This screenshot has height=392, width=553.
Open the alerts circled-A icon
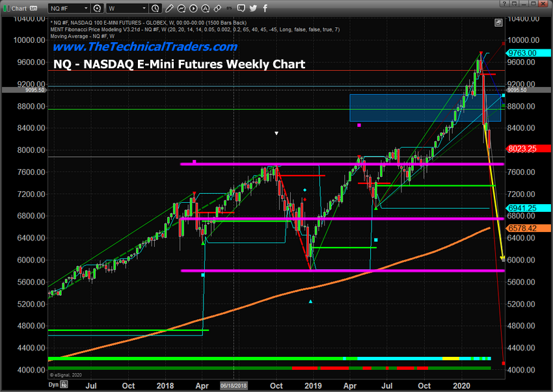205,8
